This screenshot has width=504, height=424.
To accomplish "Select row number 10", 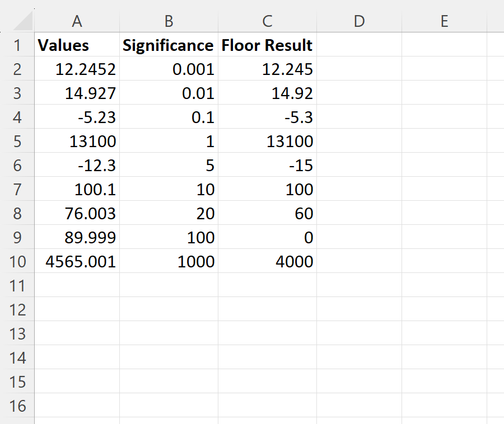I will [17, 261].
